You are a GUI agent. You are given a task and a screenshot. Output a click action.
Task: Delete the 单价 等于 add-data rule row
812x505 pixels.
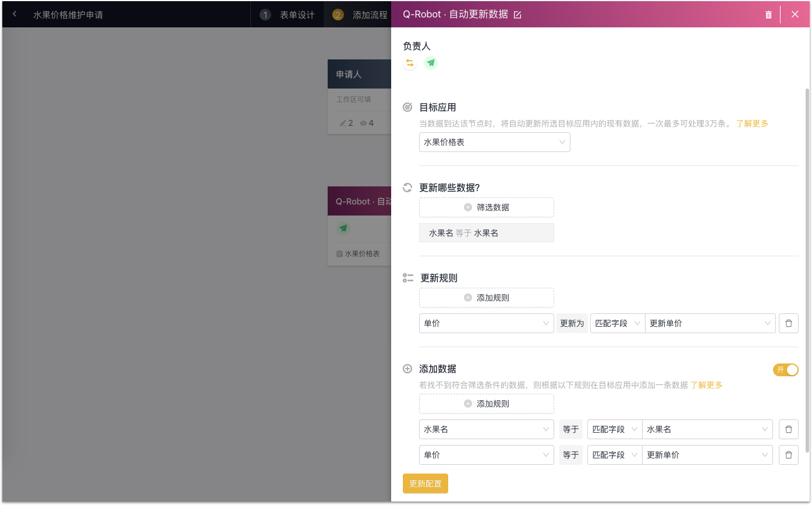(789, 455)
